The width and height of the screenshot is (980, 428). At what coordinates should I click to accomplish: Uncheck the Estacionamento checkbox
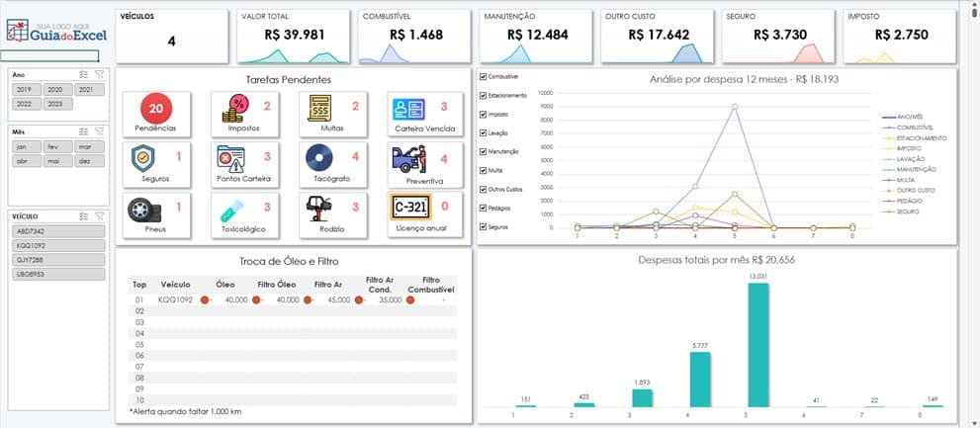[483, 96]
